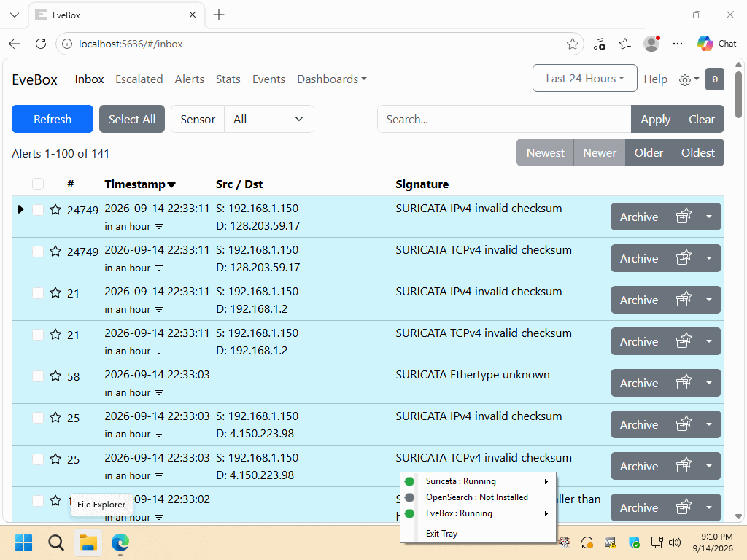Check the Ethertype unknown row
Screen dimensions: 747x560
pyautogui.click(x=38, y=376)
